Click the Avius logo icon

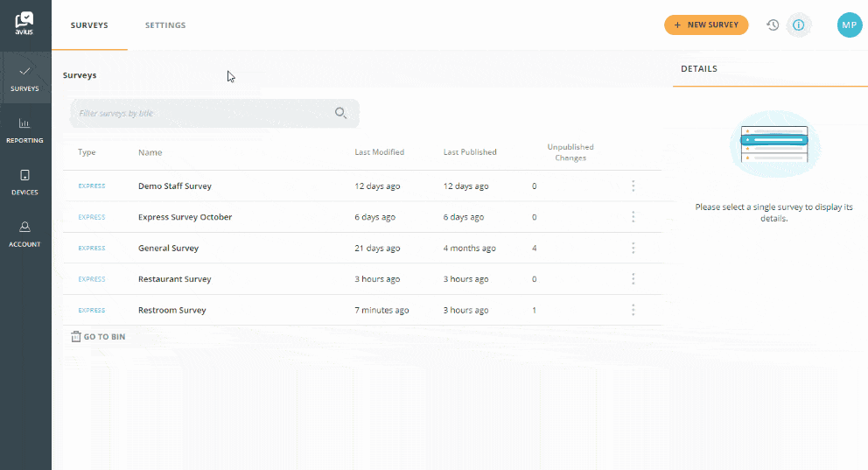click(x=25, y=24)
